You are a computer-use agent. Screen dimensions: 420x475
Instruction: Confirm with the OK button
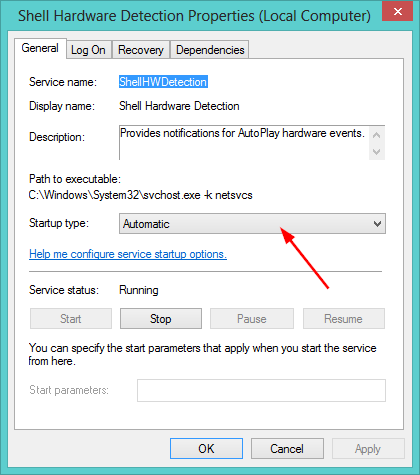[x=206, y=449]
